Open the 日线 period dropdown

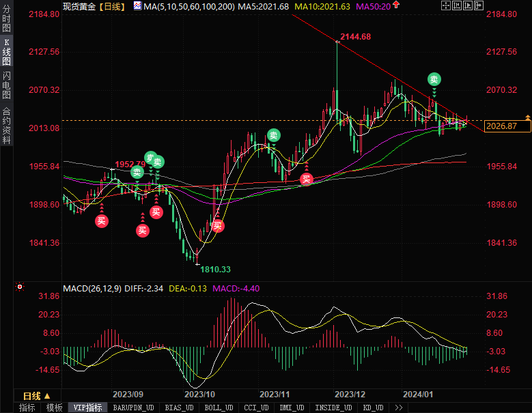pyautogui.click(x=36, y=396)
